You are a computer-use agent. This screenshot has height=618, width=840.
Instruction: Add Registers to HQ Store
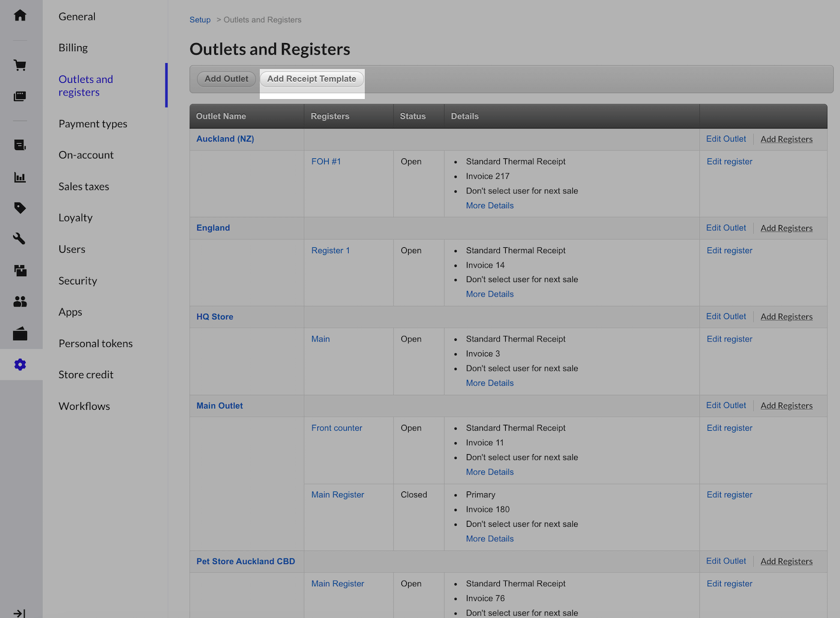click(787, 317)
